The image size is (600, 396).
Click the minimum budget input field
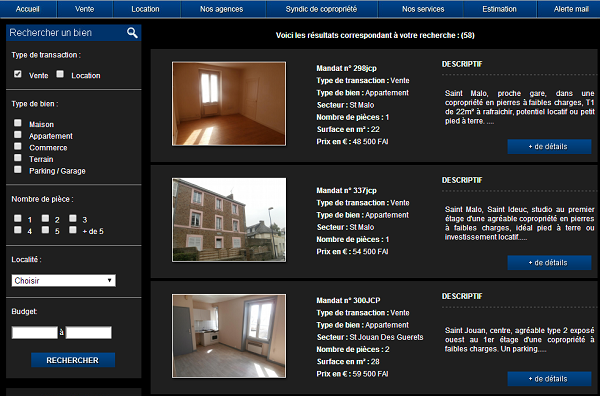tap(34, 332)
